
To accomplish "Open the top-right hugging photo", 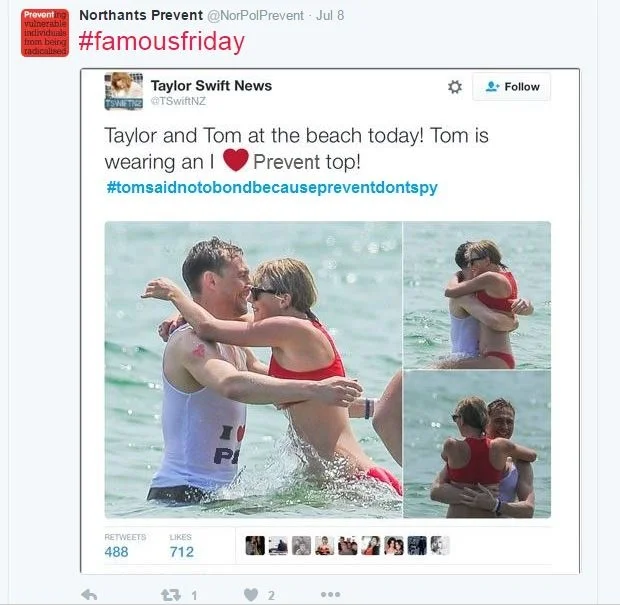I will click(477, 295).
